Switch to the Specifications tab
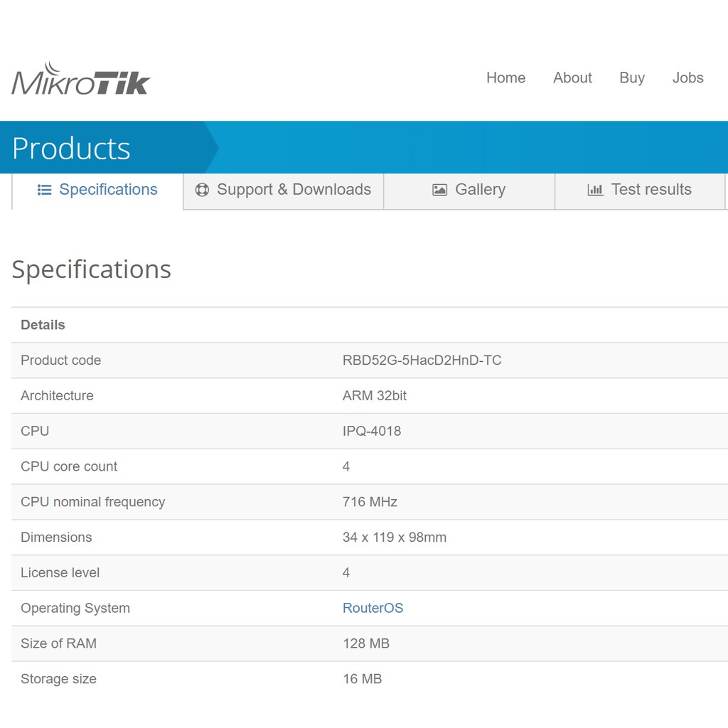Screen dimensions: 728x728 [97, 191]
